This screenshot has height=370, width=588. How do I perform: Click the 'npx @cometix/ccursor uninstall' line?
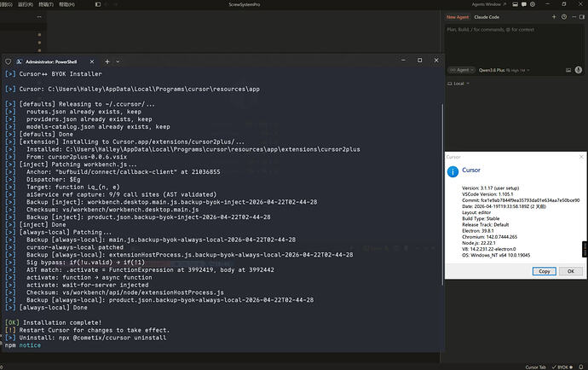112,338
